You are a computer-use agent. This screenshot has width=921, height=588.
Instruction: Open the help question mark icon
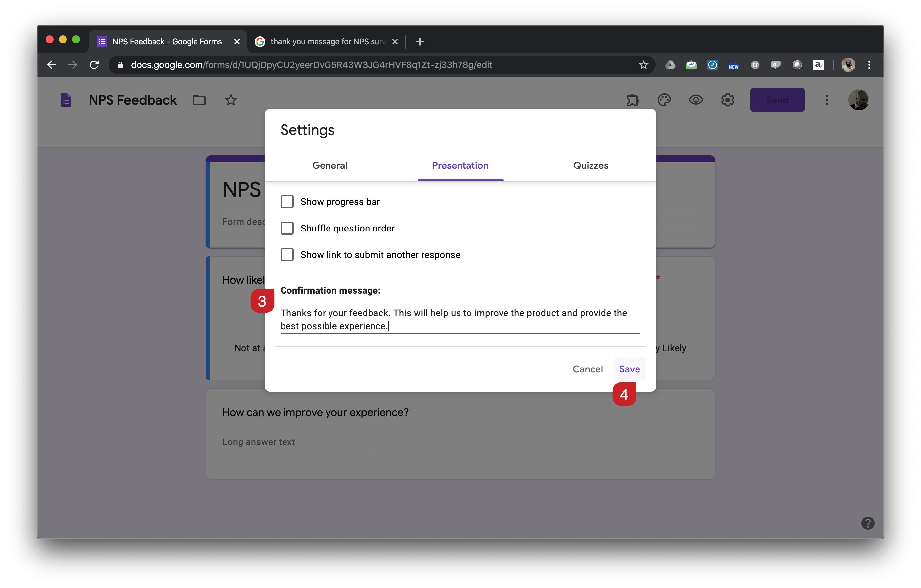point(867,523)
